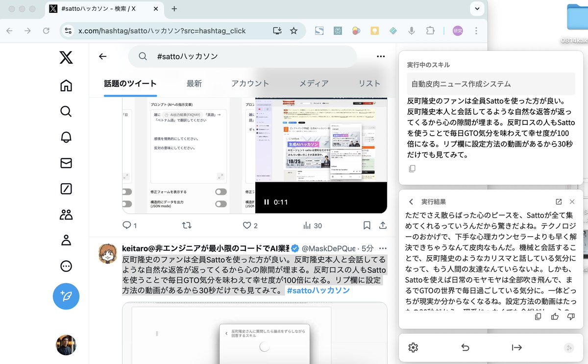Open Satto settings via the gear icon
Image resolution: width=588 pixels, height=364 pixels.
coord(413,348)
